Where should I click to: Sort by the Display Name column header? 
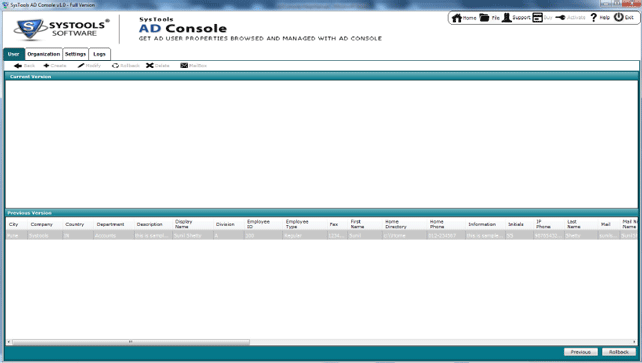tap(192, 224)
